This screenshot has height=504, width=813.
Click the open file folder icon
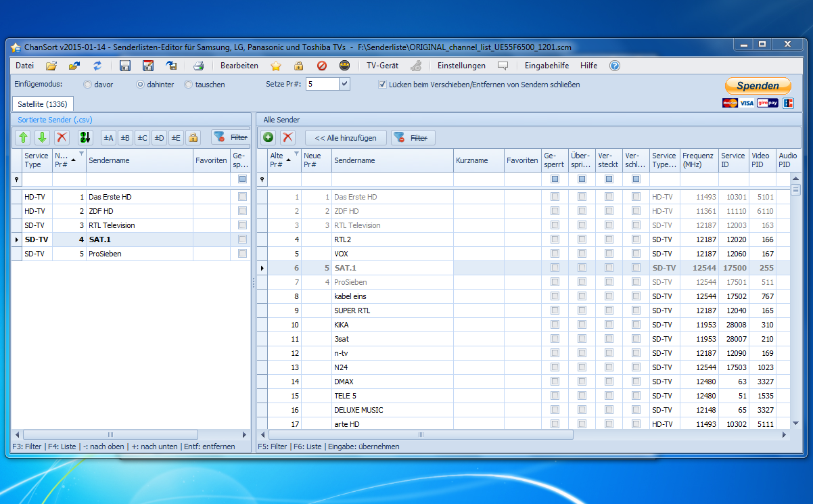click(51, 66)
